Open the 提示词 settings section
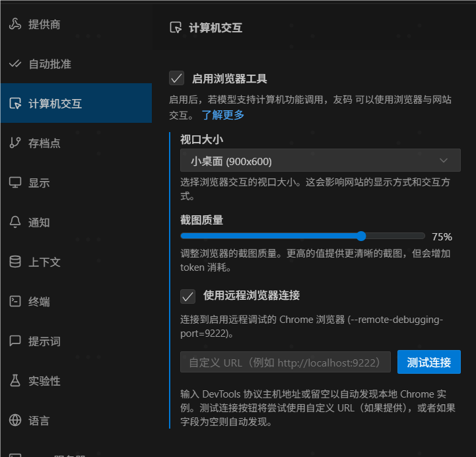This screenshot has width=476, height=457. coord(44,341)
